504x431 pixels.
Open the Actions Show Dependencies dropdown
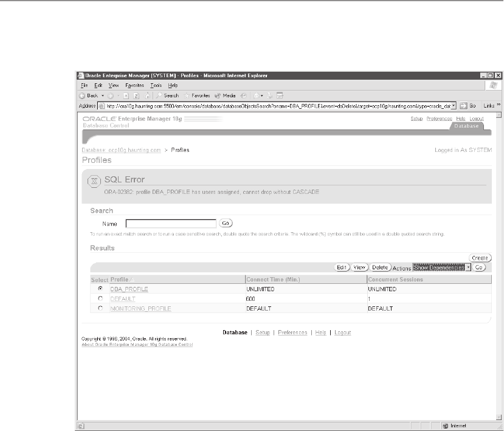pos(442,267)
